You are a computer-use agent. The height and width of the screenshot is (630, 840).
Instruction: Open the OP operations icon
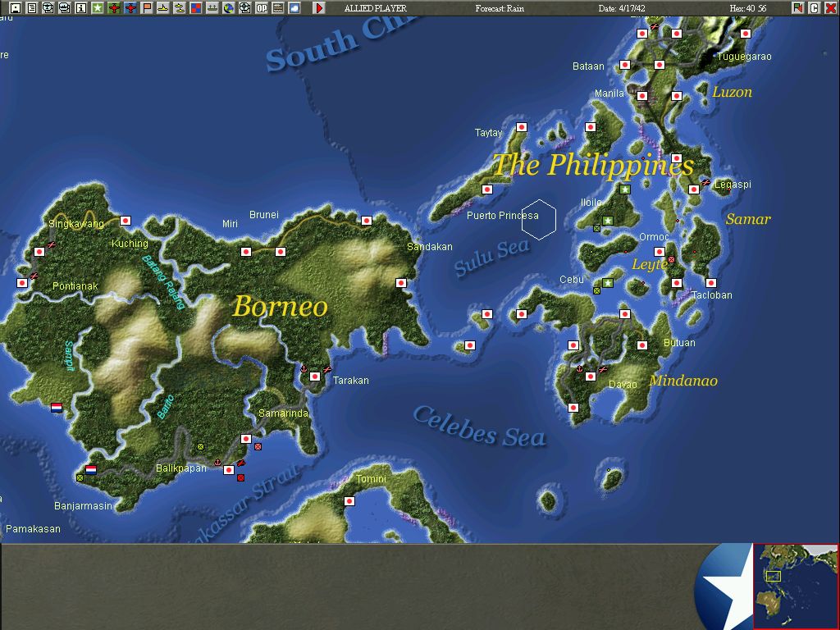click(x=262, y=7)
